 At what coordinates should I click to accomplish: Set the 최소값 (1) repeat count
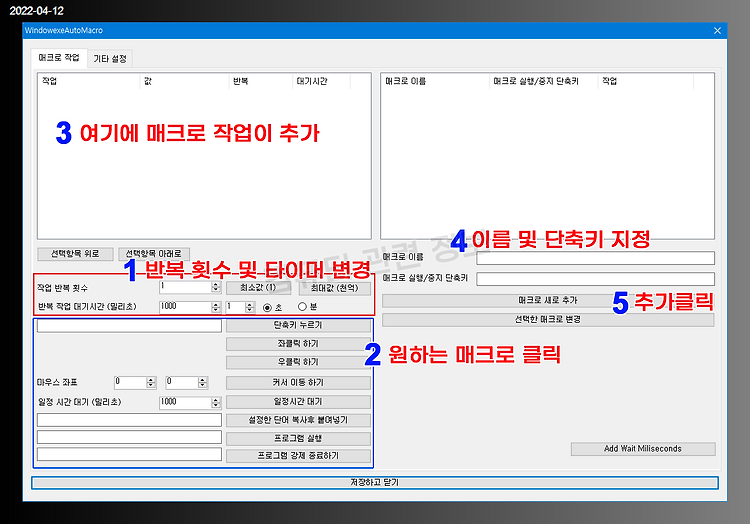(x=258, y=287)
